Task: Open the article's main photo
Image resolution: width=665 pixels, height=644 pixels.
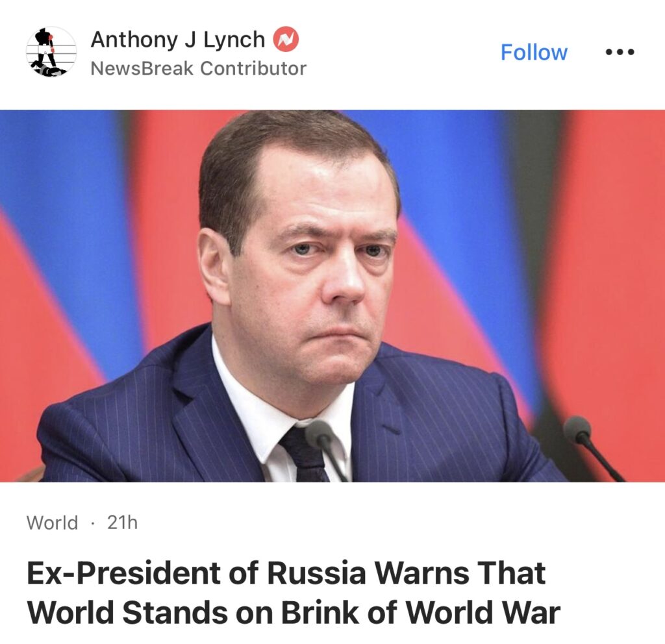Action: click(x=332, y=295)
